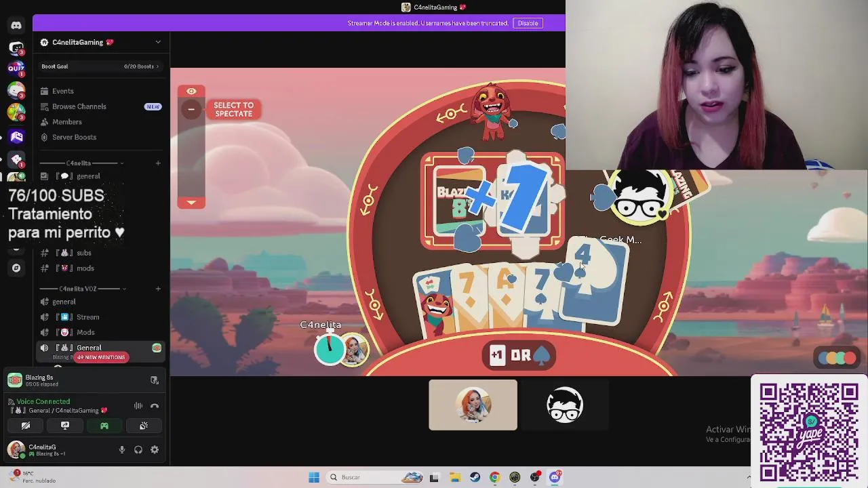Disconnect from the voice channel
The width and height of the screenshot is (868, 488).
point(155,406)
